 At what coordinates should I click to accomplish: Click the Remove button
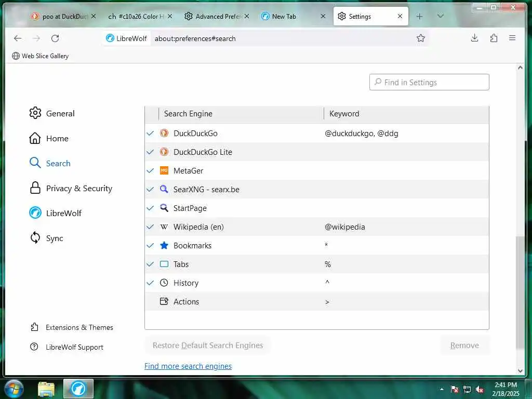click(465, 345)
